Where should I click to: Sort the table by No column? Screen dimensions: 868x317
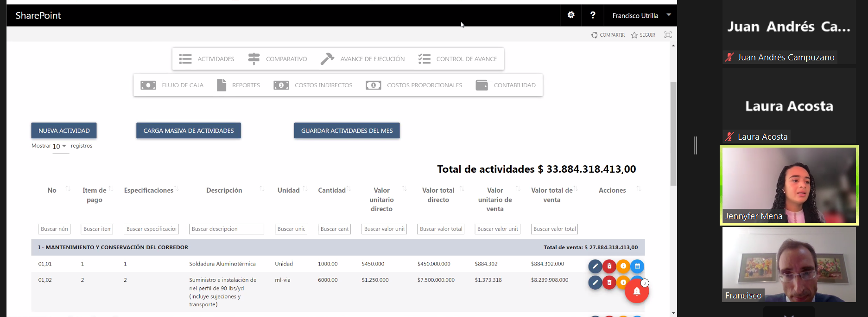[68, 188]
